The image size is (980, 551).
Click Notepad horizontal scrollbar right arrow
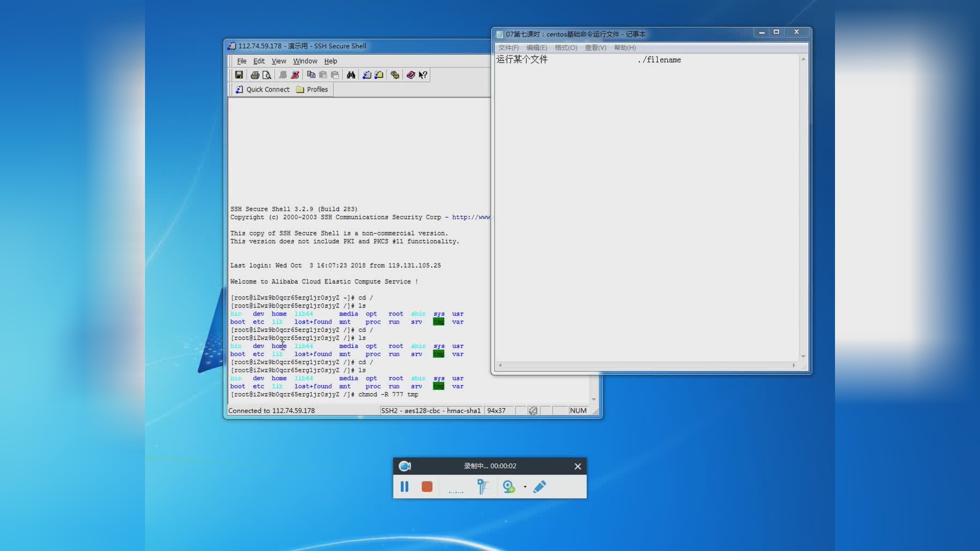pyautogui.click(x=793, y=365)
